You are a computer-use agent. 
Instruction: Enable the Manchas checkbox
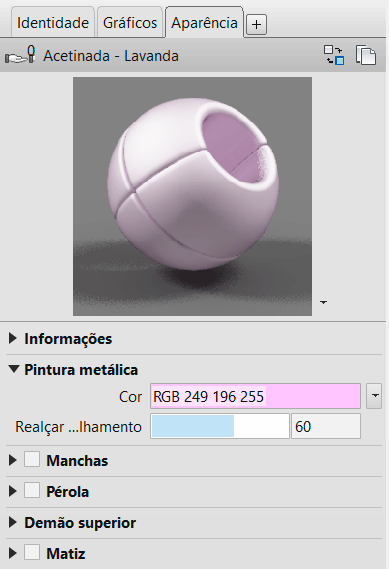[x=32, y=459]
